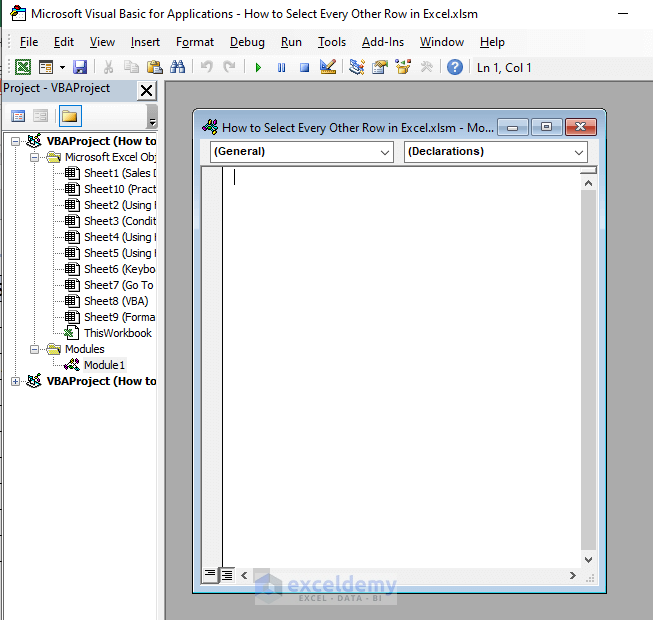Open the Tools menu

tap(331, 42)
